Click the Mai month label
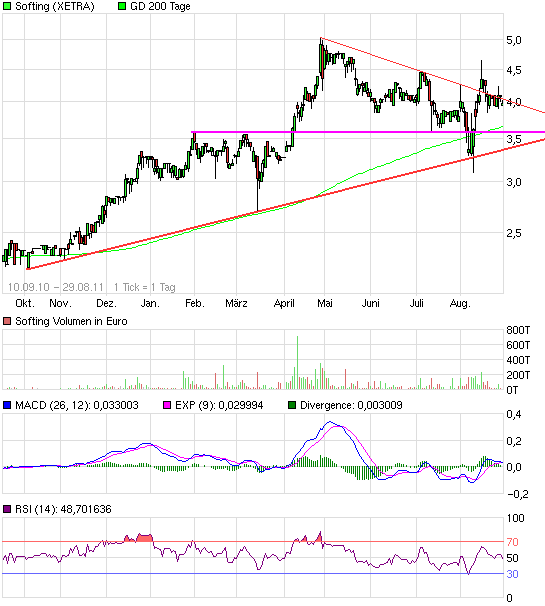 coord(325,303)
